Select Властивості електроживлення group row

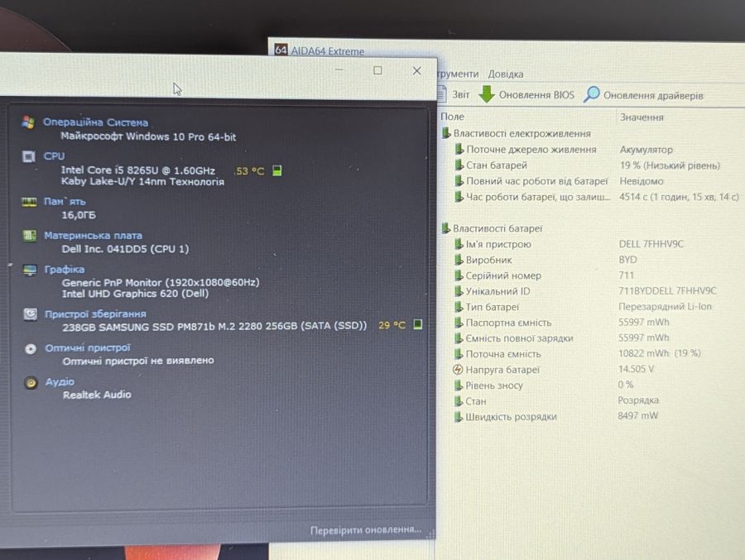[x=516, y=133]
